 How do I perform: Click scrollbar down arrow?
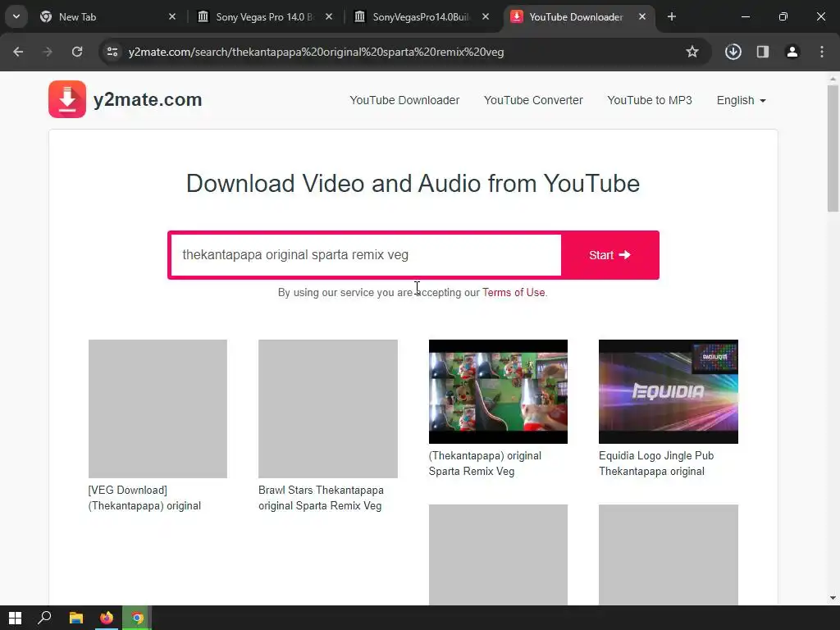(x=833, y=598)
